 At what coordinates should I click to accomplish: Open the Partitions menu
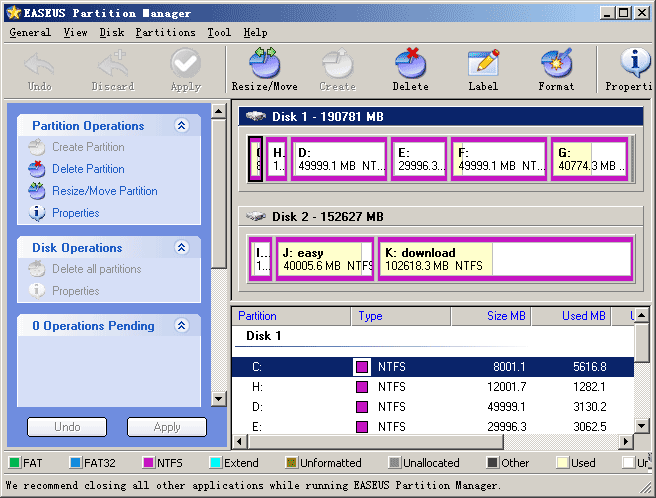165,32
